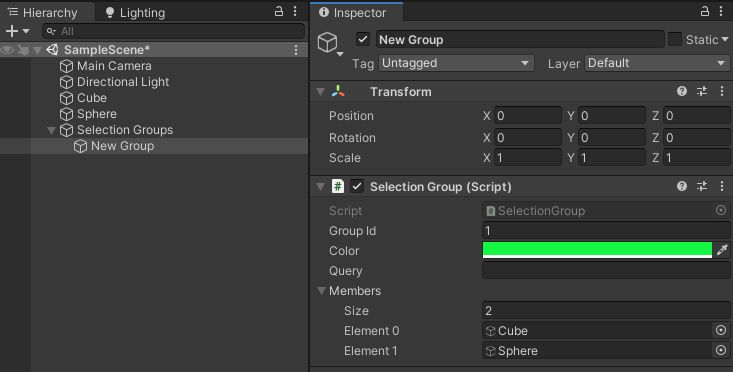The width and height of the screenshot is (733, 372).
Task: Open Selection Group script help icon
Action: tap(682, 186)
